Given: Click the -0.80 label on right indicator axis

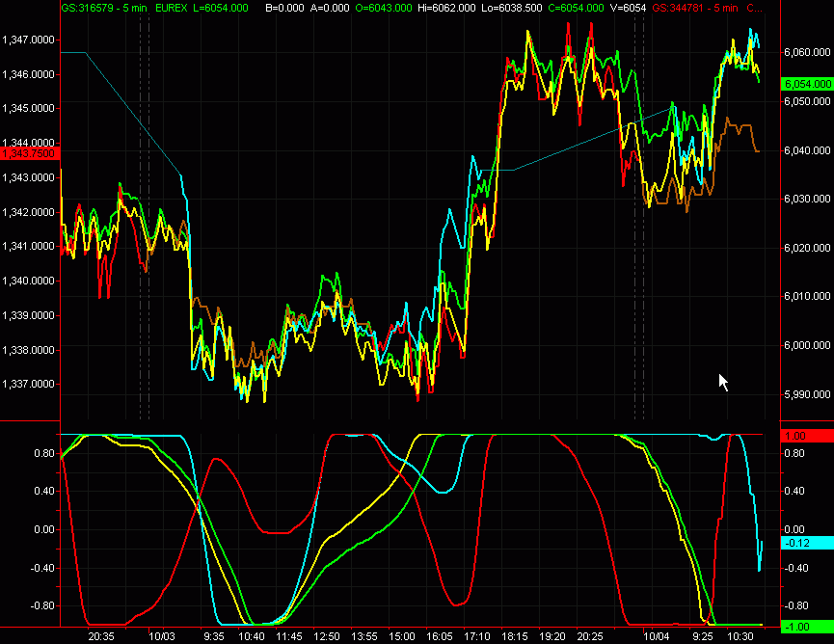Looking at the screenshot, I should click(x=794, y=605).
